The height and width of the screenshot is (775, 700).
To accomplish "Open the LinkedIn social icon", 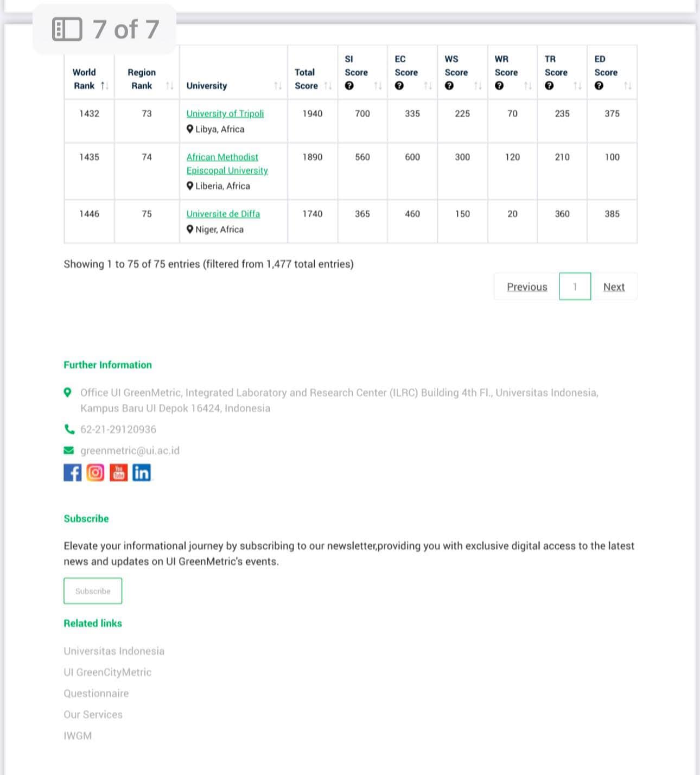I will (x=142, y=473).
